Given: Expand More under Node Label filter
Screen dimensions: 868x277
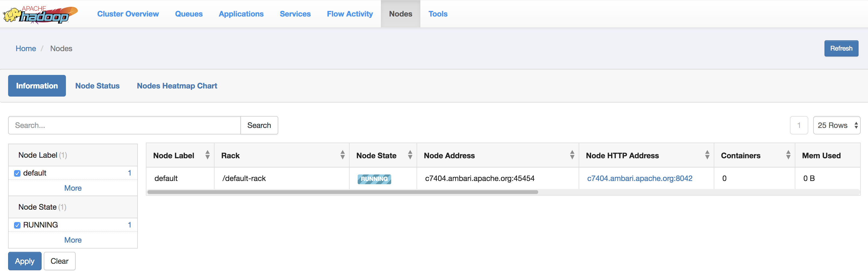Looking at the screenshot, I should point(73,188).
